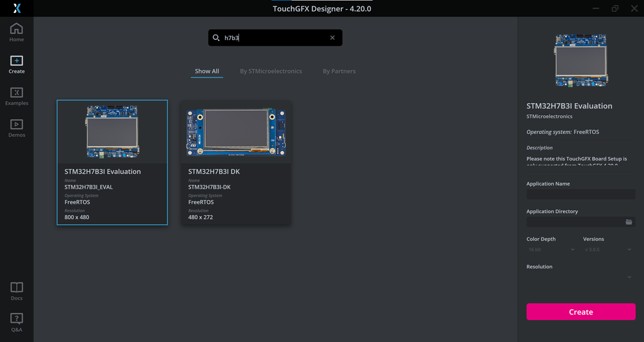
Task: Open the Home sidebar section
Action: (x=16, y=32)
